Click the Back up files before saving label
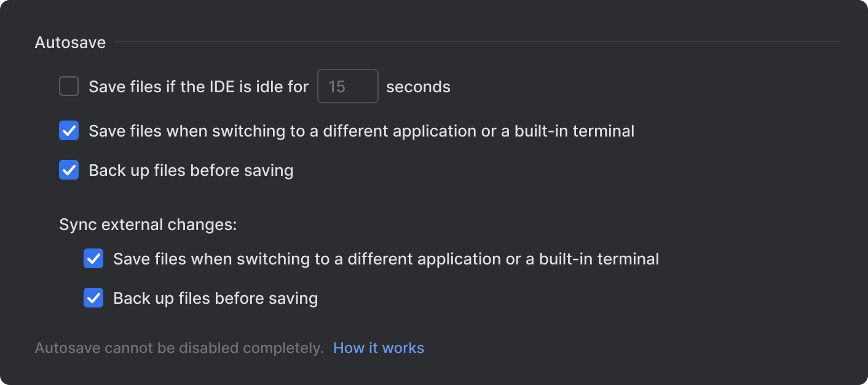868x385 pixels. (191, 170)
